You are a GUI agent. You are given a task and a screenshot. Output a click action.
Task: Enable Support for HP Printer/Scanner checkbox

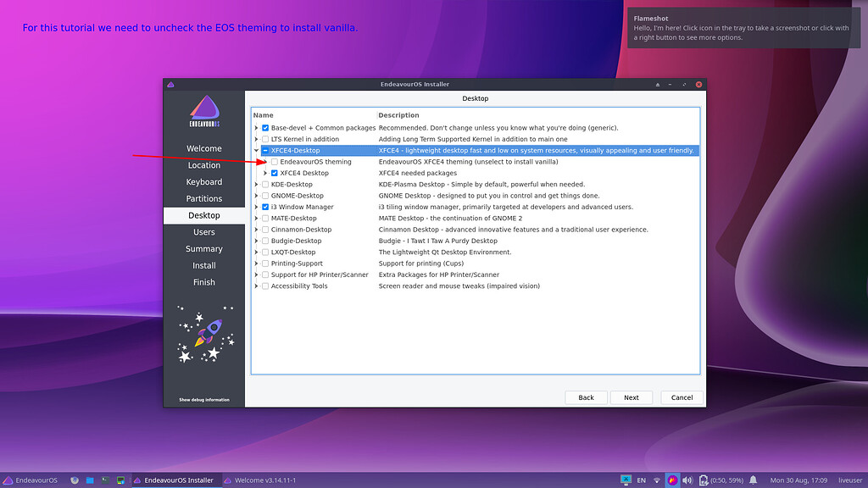pos(265,275)
